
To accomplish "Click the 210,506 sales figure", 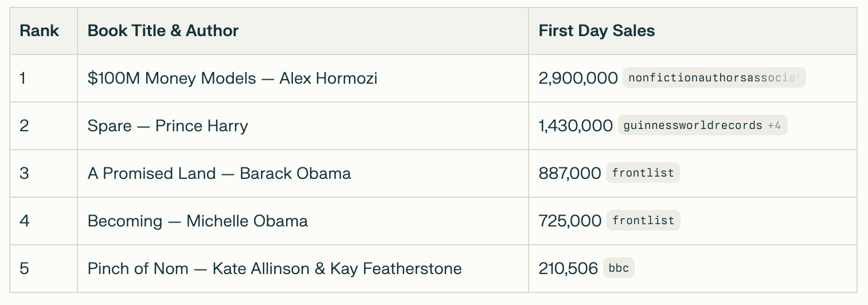I will pyautogui.click(x=568, y=268).
